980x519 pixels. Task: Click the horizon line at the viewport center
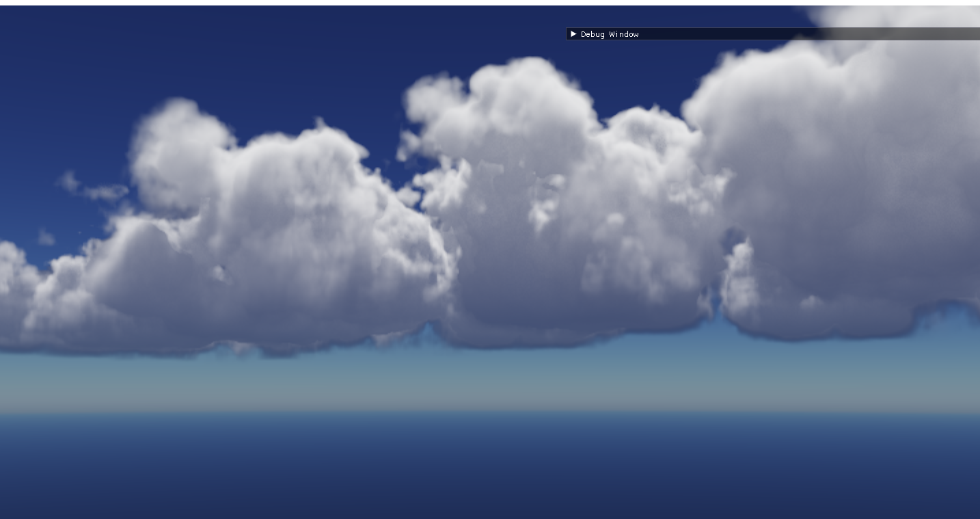490,411
